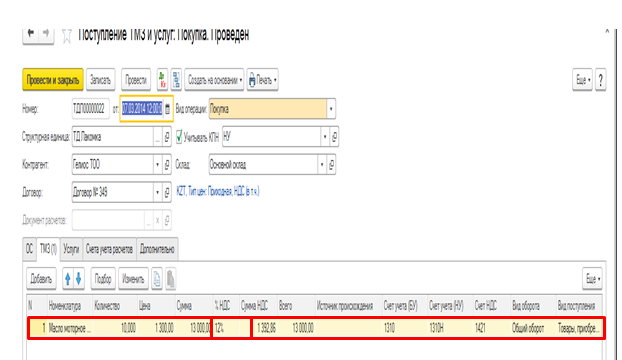Screen dimensions: 622x360
Task: Move table row up with arrow
Action: pyautogui.click(x=67, y=279)
